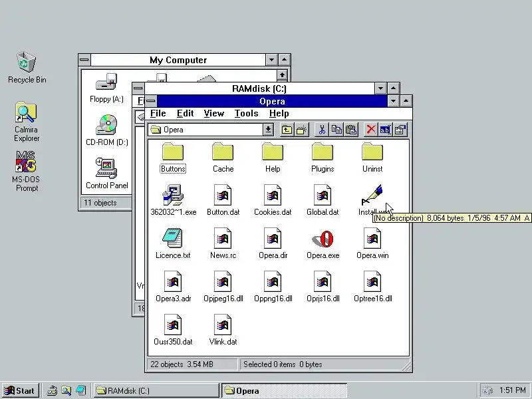Click the Start button
This screenshot has width=532, height=399.
click(x=21, y=391)
